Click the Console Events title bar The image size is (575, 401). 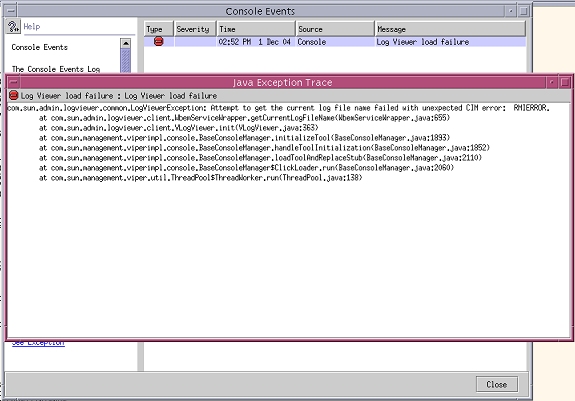click(260, 11)
